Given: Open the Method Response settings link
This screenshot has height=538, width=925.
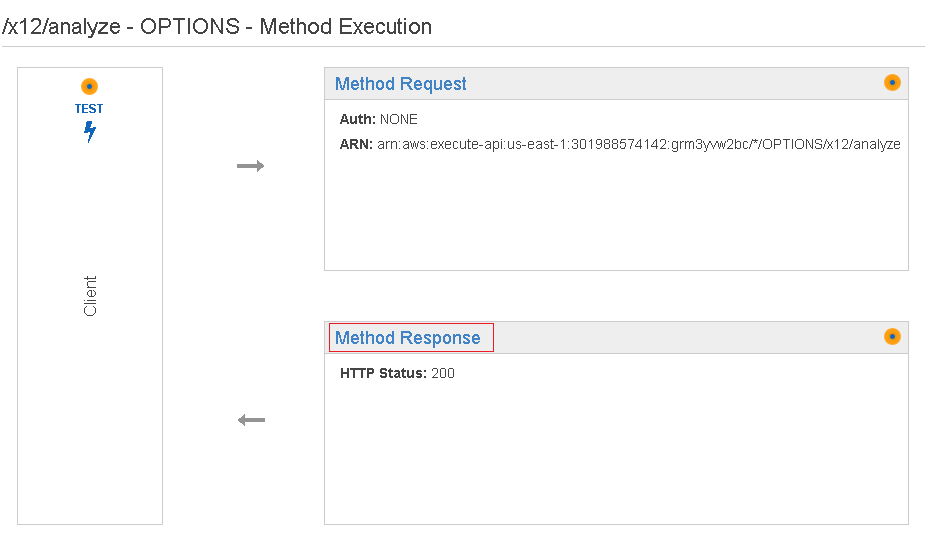Looking at the screenshot, I should (407, 338).
